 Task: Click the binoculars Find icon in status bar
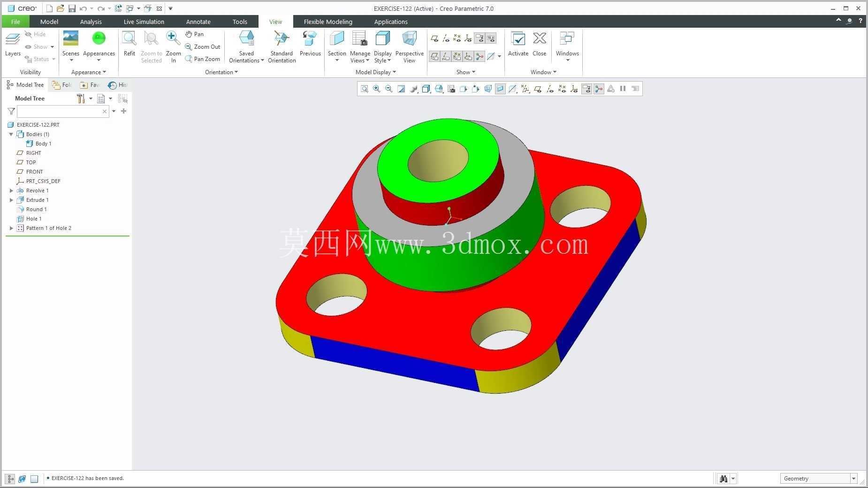[x=723, y=479]
